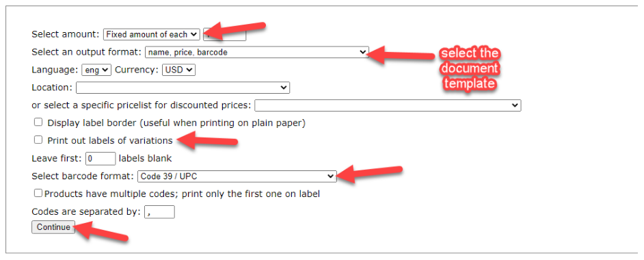Click red arrow pointing at Continue button
The height and width of the screenshot is (260, 644).
tap(102, 232)
